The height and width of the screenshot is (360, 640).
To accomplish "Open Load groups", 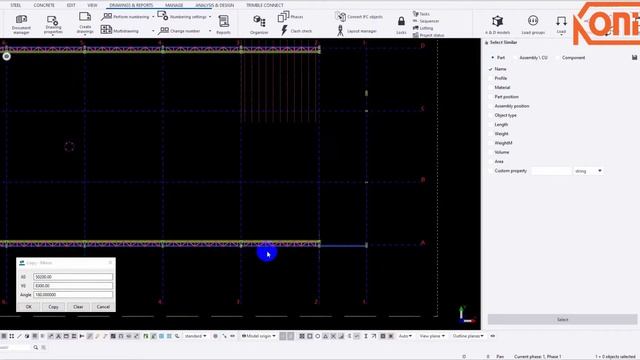I will click(x=533, y=24).
